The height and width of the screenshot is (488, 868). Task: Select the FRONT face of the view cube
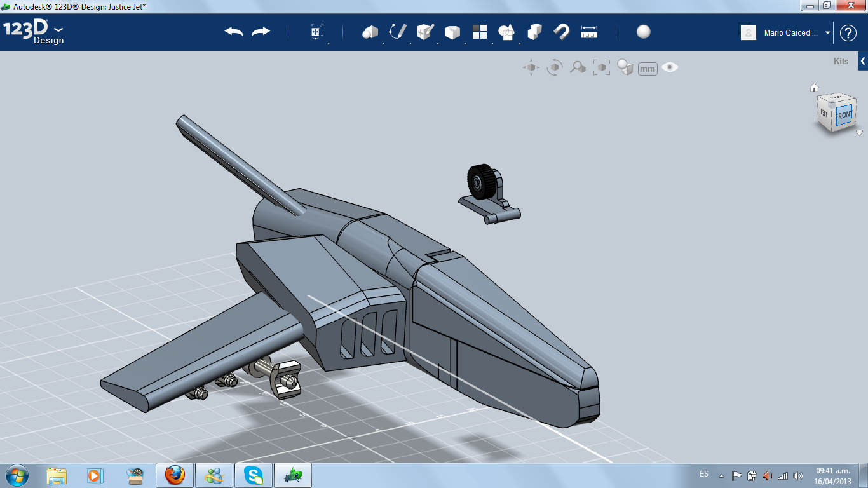coord(844,116)
